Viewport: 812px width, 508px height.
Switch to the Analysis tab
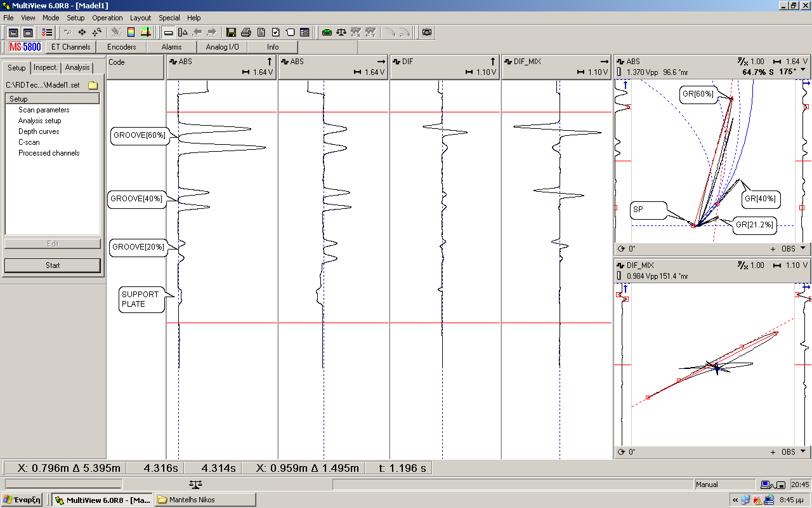click(77, 67)
